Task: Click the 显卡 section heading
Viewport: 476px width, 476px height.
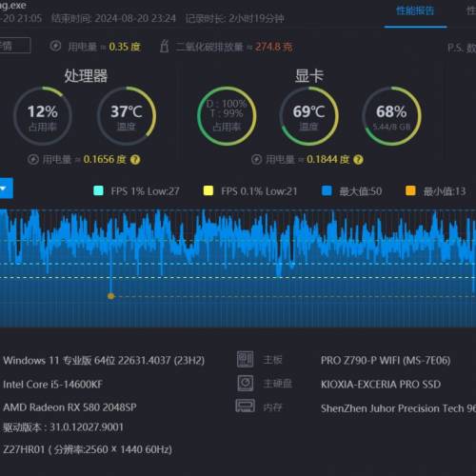Action: click(309, 76)
